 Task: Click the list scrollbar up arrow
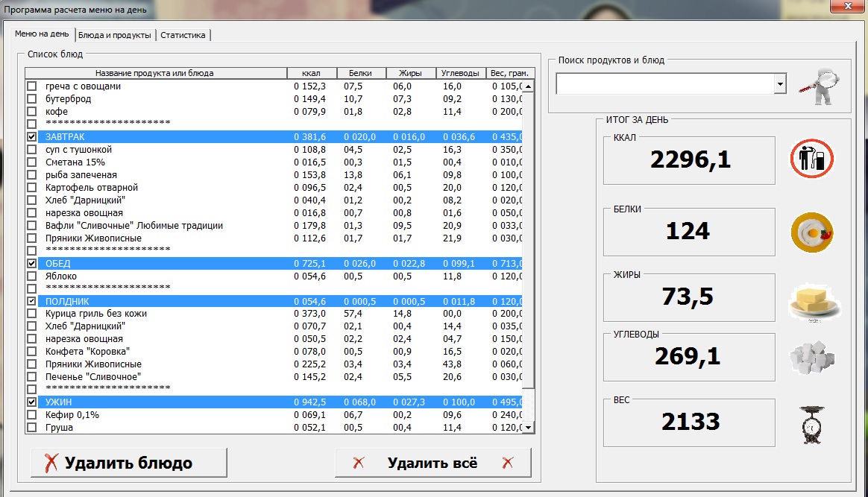coord(529,86)
